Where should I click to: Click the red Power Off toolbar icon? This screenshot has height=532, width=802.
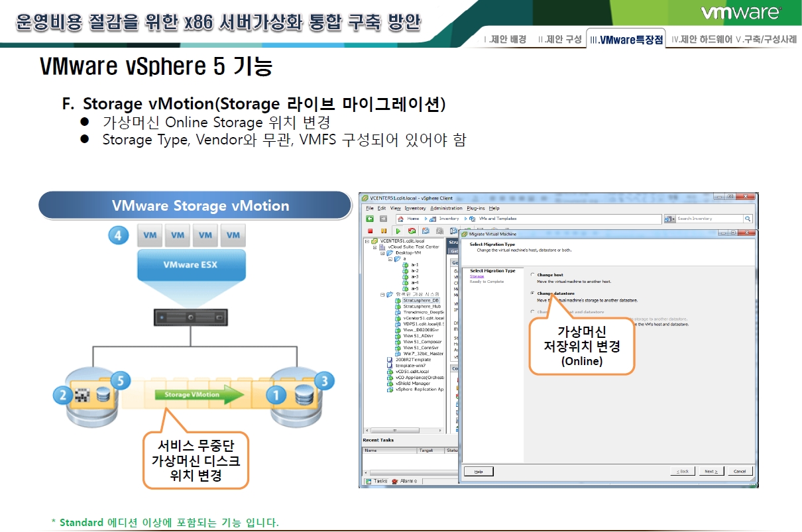(x=371, y=231)
